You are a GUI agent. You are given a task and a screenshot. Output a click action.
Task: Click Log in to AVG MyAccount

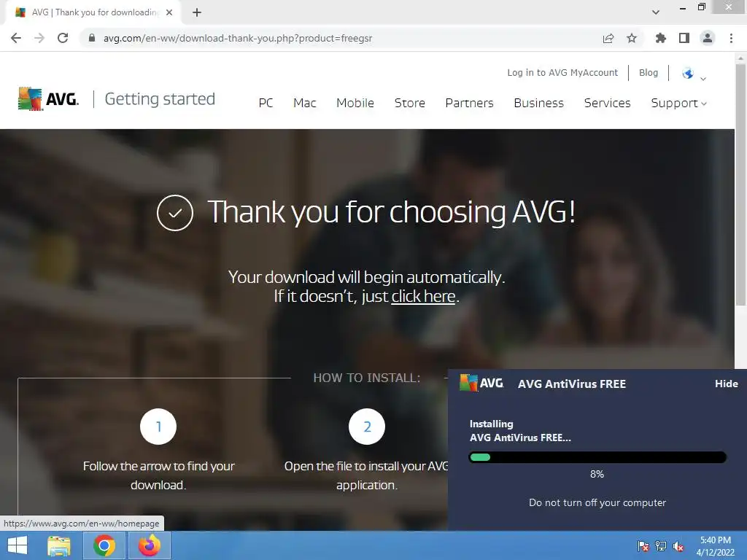[562, 72]
